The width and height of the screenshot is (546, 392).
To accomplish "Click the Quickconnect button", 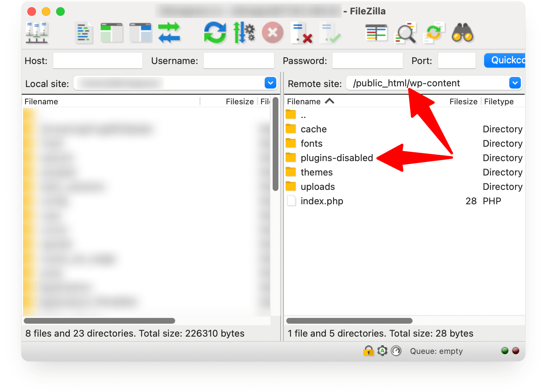I will click(x=505, y=60).
